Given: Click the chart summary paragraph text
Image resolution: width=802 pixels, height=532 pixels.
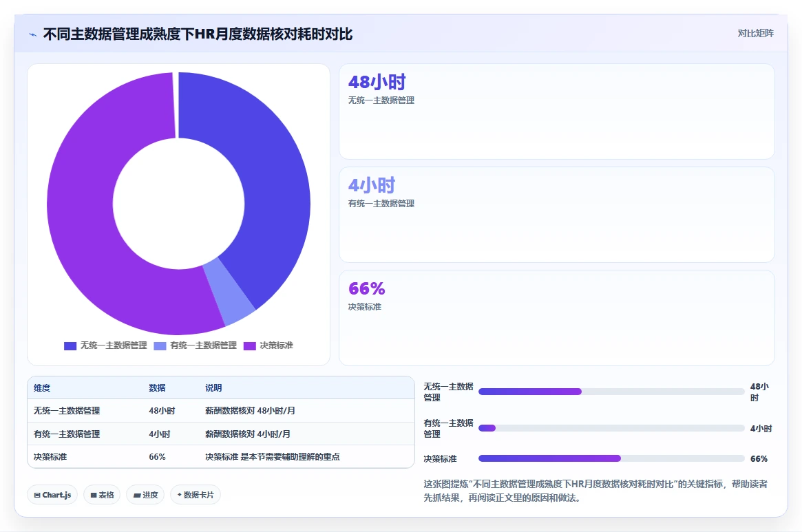Looking at the screenshot, I should [x=595, y=491].
